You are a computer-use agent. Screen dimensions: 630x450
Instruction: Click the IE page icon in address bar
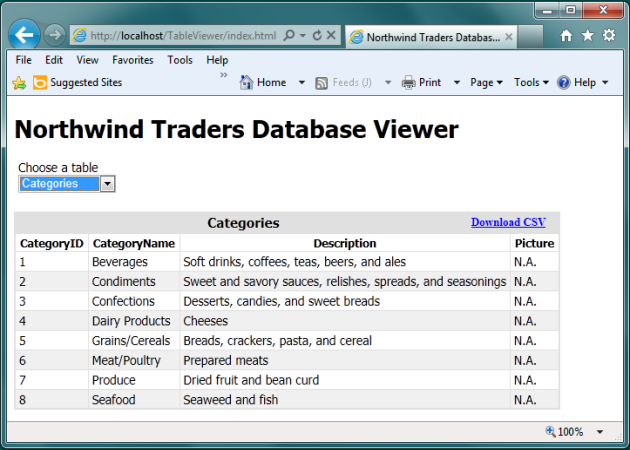pyautogui.click(x=79, y=35)
